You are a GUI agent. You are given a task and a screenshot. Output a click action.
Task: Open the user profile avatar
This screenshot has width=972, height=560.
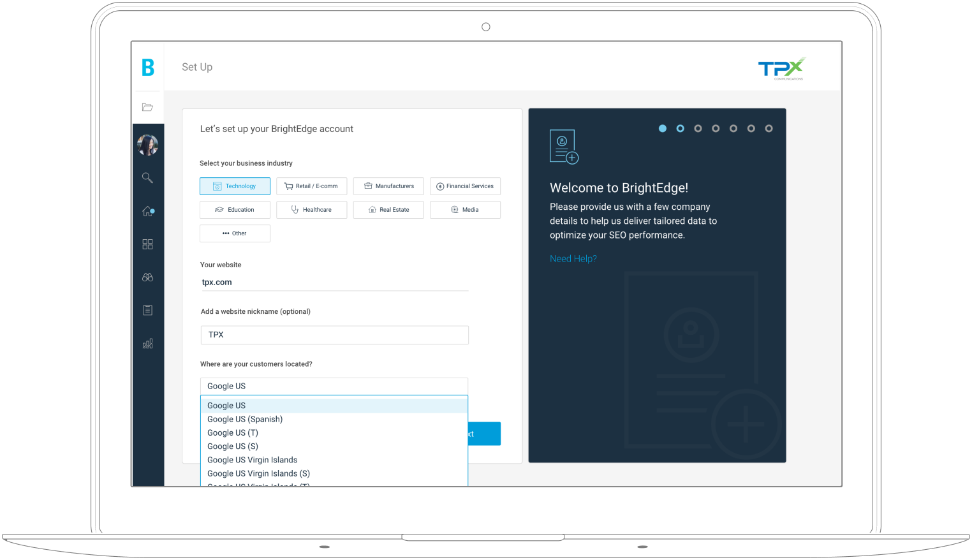click(x=147, y=145)
